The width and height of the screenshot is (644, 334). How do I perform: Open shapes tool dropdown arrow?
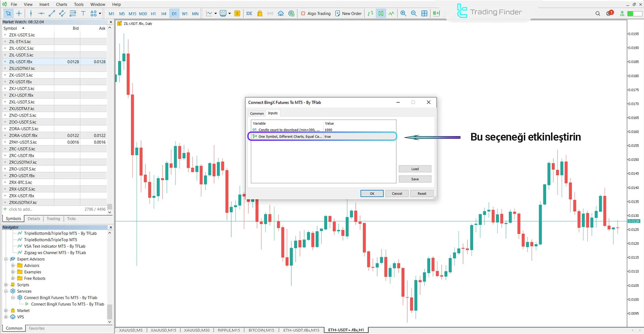(100, 14)
